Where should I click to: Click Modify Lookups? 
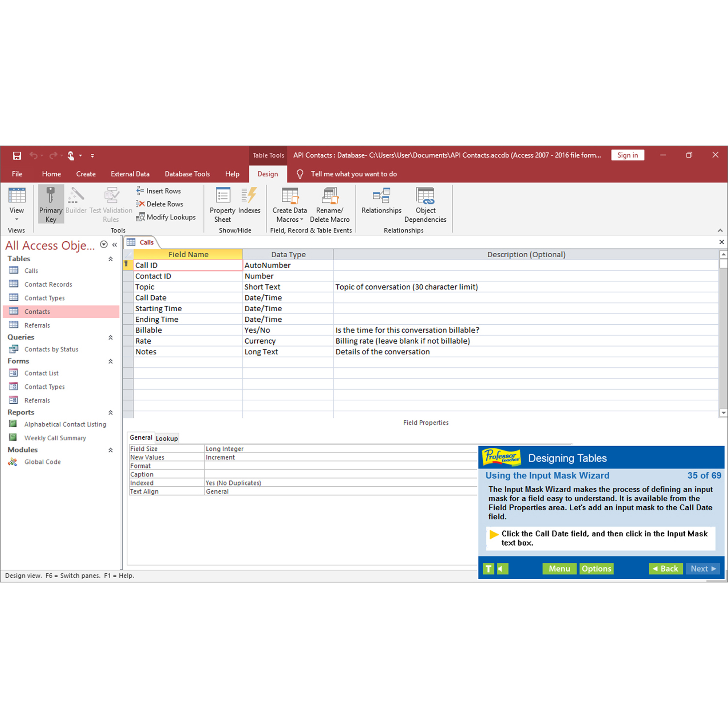pyautogui.click(x=166, y=217)
